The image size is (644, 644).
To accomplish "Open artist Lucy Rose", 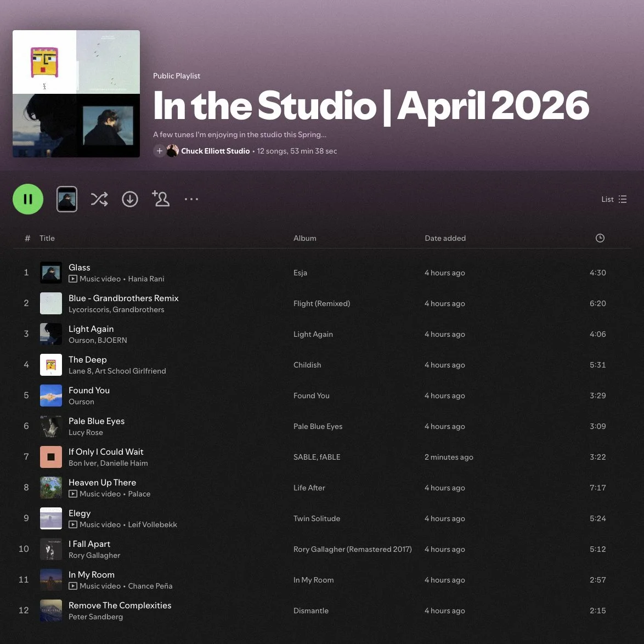I will (x=86, y=432).
